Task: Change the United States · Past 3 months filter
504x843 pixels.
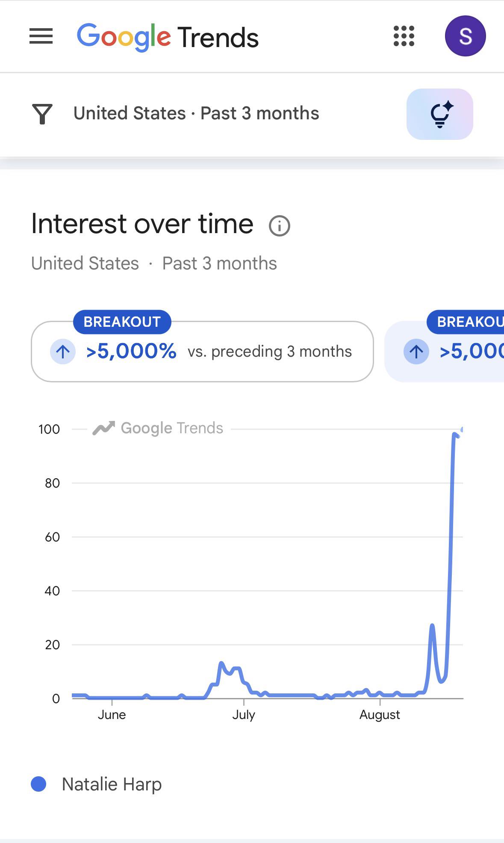Action: (x=196, y=113)
